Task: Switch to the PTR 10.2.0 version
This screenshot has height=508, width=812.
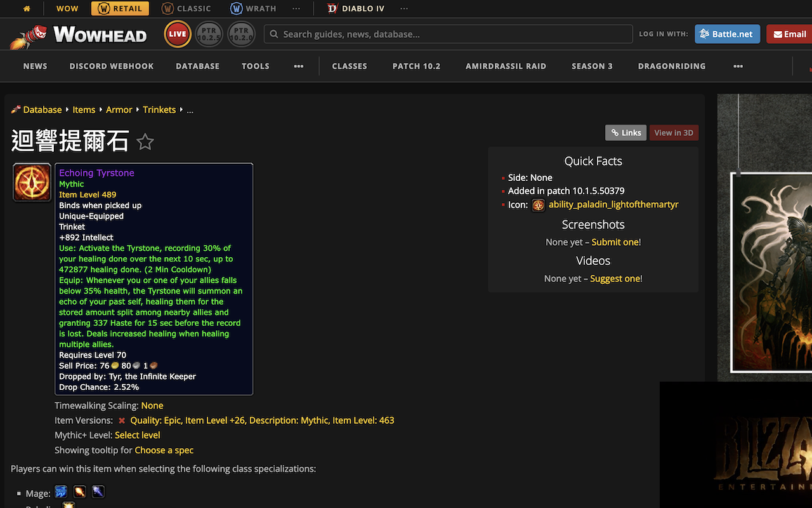Action: [x=242, y=34]
